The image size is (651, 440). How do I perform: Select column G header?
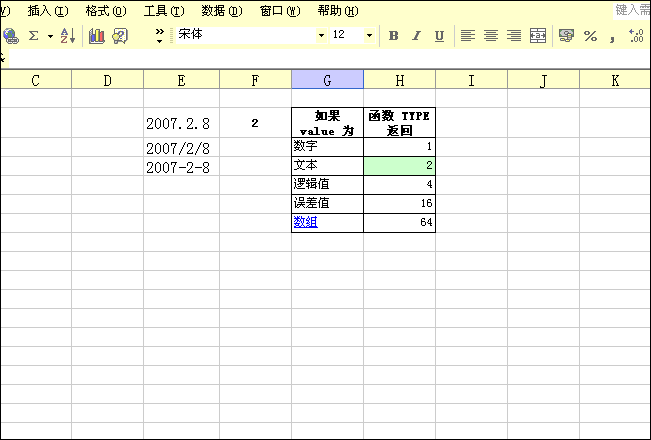click(x=328, y=80)
